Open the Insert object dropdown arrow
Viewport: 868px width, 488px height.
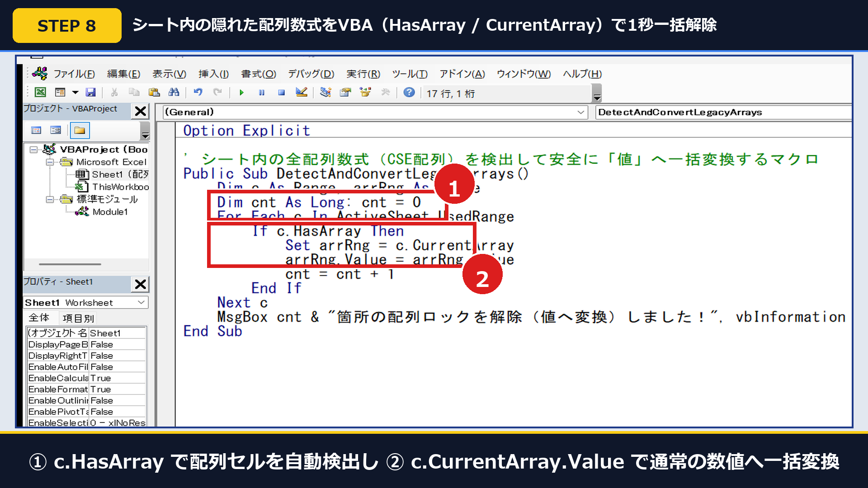[x=75, y=93]
